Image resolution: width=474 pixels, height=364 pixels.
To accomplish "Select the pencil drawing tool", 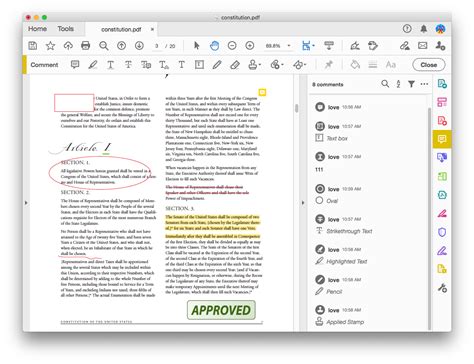I will pyautogui.click(x=217, y=64).
